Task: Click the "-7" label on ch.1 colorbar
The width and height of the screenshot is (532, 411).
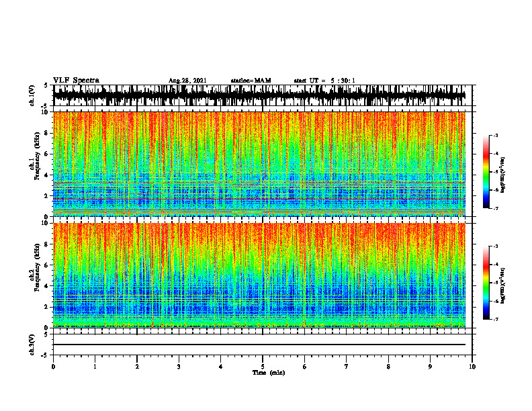Action: [x=495, y=208]
